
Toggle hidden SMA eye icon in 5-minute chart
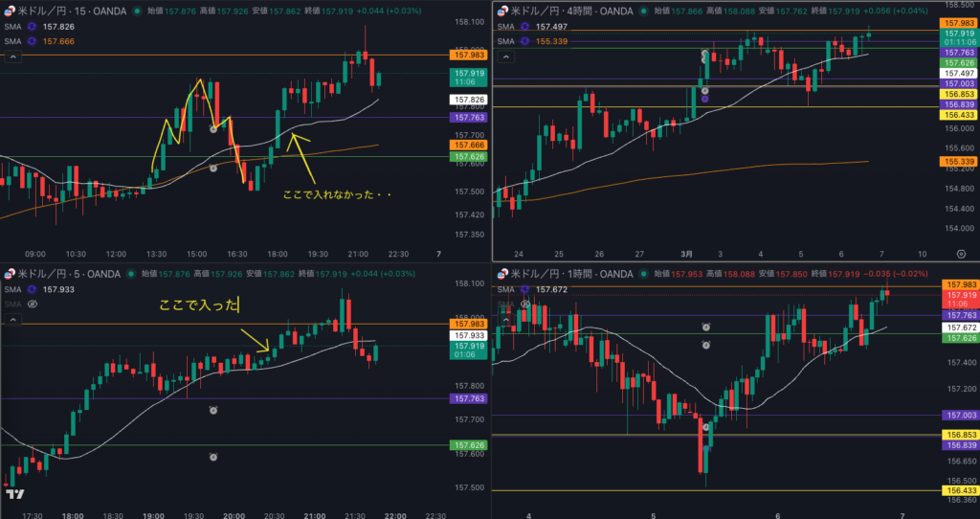[x=33, y=304]
